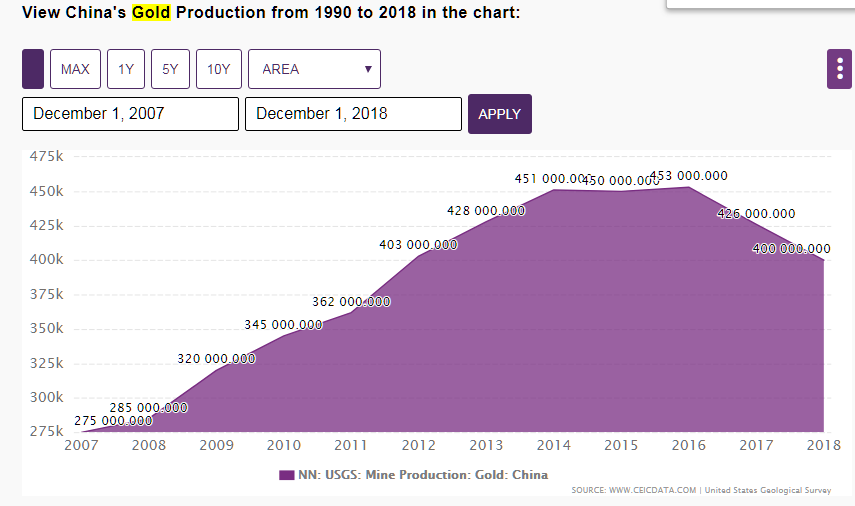Select the 5Y range button
The width and height of the screenshot is (855, 506).
tap(170, 69)
